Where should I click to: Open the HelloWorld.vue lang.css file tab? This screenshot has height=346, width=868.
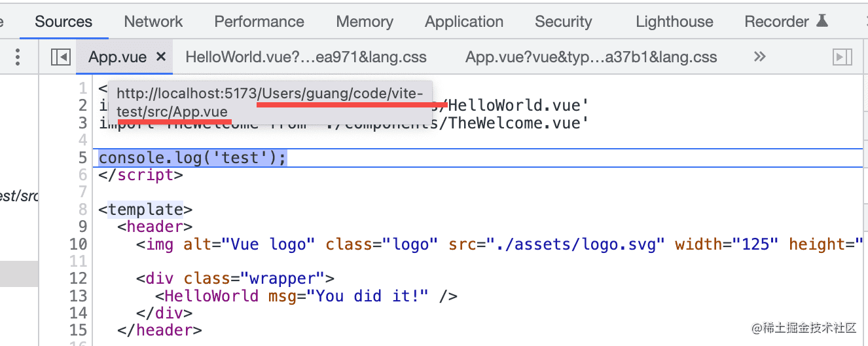(306, 57)
